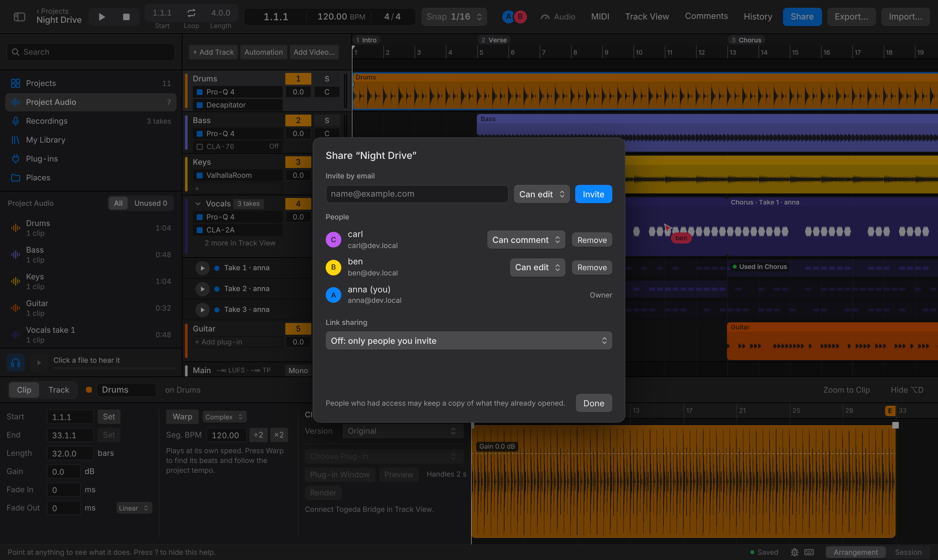Solo the Drums track
The width and height of the screenshot is (938, 560).
pyautogui.click(x=327, y=78)
